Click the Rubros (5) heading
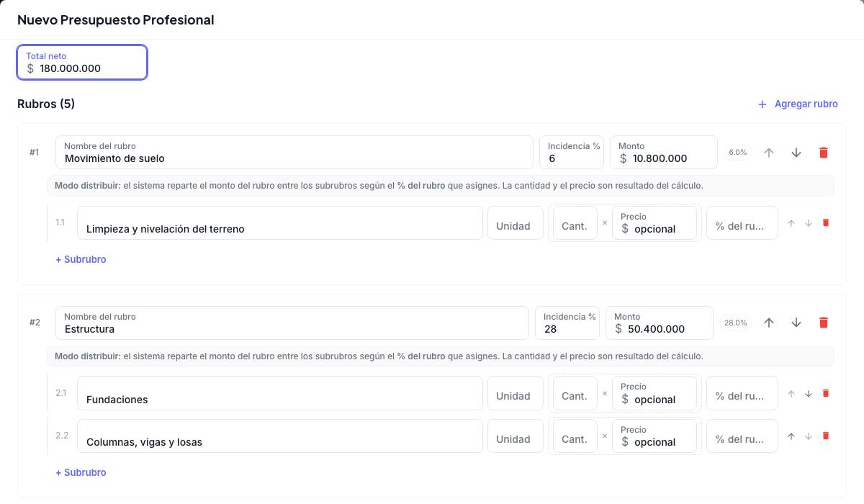The image size is (864, 504). 46,104
